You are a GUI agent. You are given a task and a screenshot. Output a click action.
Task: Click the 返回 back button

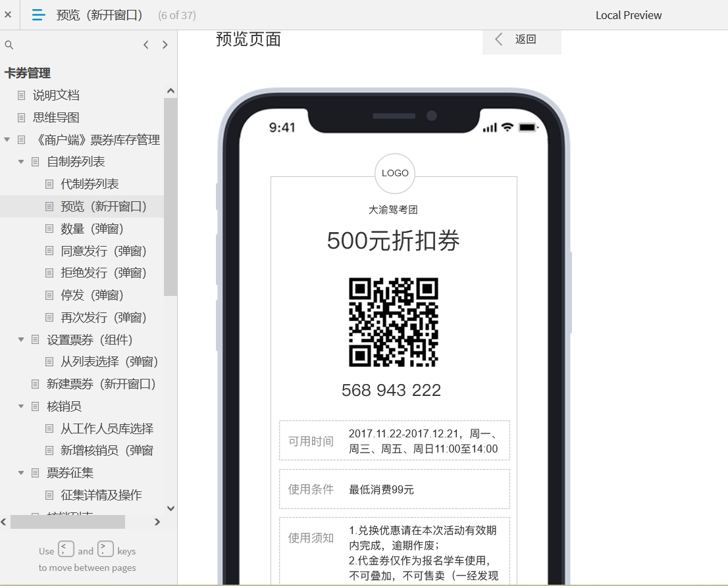tap(522, 41)
